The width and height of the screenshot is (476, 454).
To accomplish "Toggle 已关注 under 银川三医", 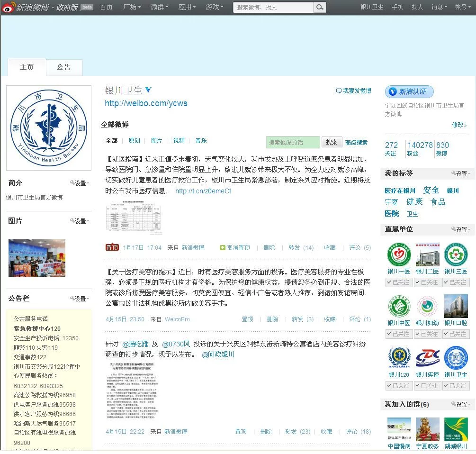I will 455,282.
